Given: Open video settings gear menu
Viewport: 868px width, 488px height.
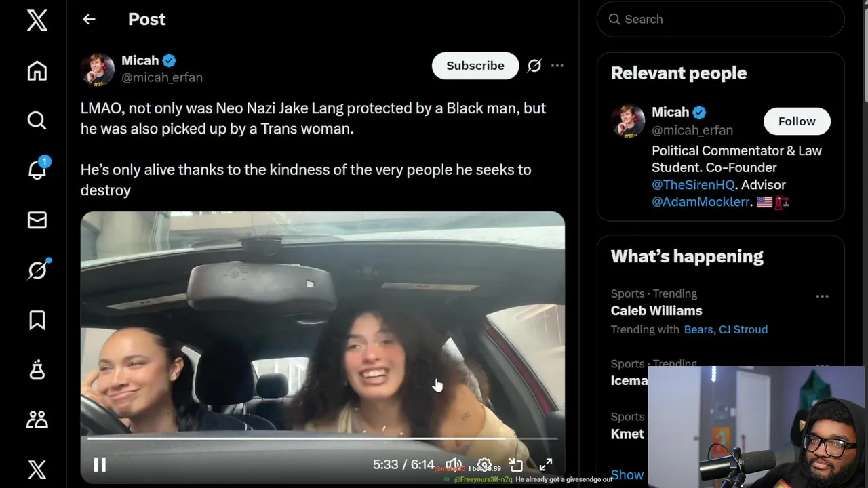Looking at the screenshot, I should coord(484,465).
